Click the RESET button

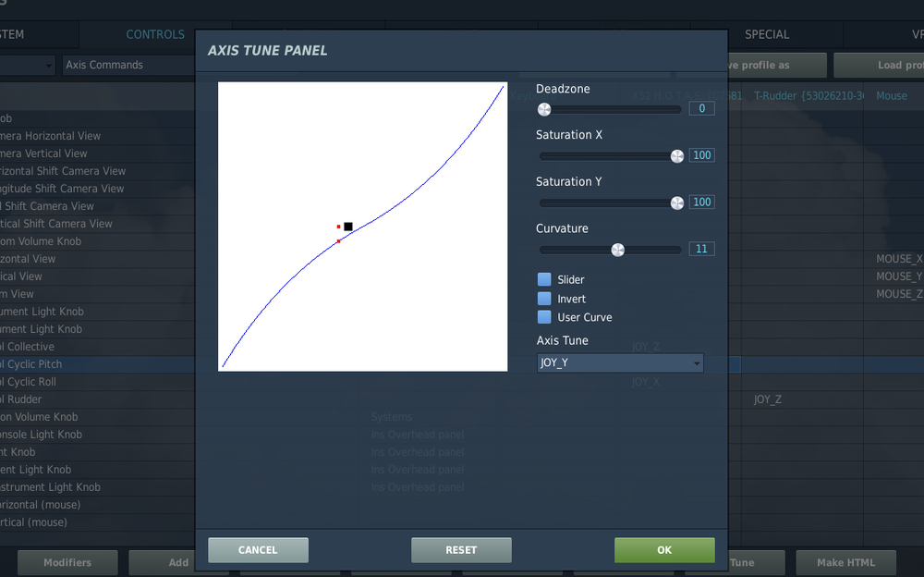pos(461,550)
